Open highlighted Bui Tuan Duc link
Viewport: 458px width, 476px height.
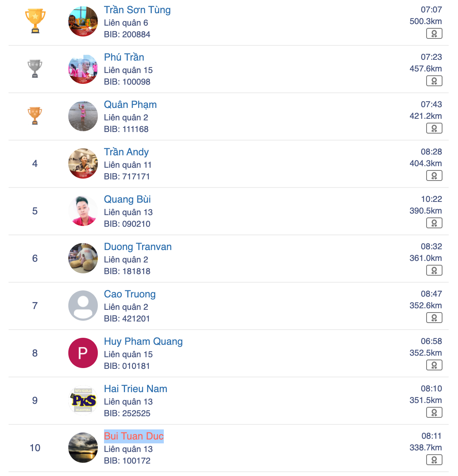click(134, 436)
